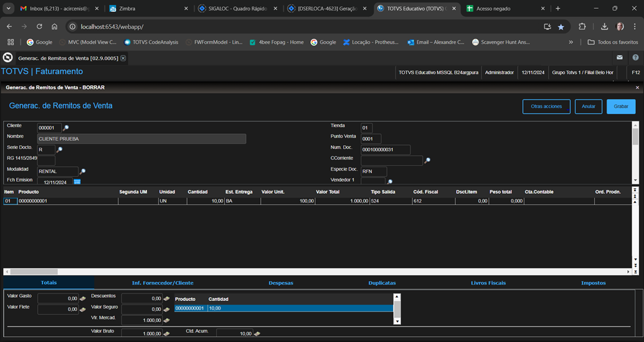Click the CCorriente search magnifier icon
This screenshot has width=644, height=342.
coord(427,160)
